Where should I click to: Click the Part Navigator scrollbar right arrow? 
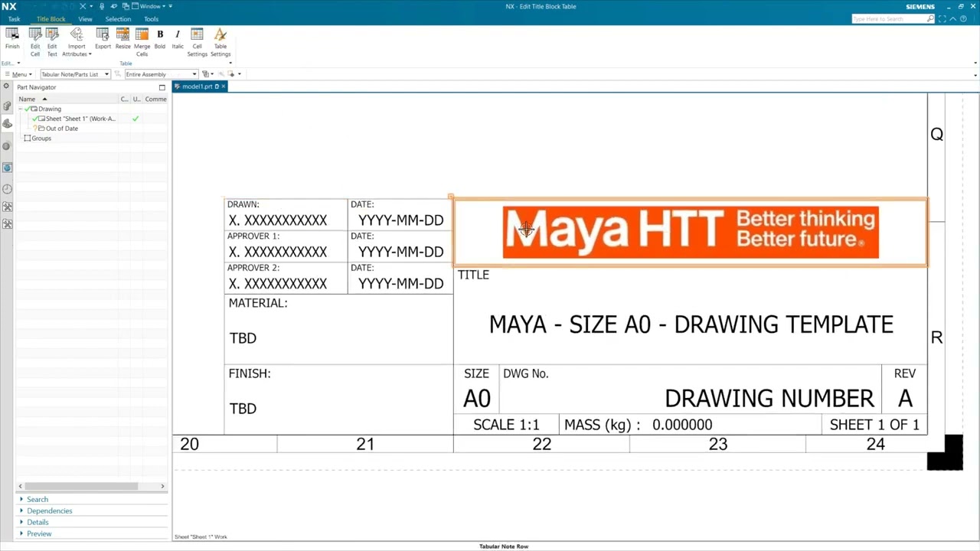pos(162,486)
